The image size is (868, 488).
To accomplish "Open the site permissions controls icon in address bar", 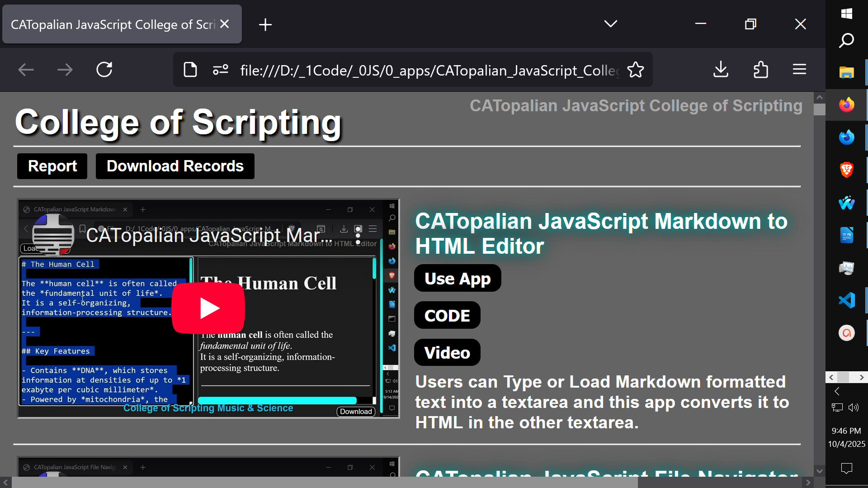I will (220, 70).
